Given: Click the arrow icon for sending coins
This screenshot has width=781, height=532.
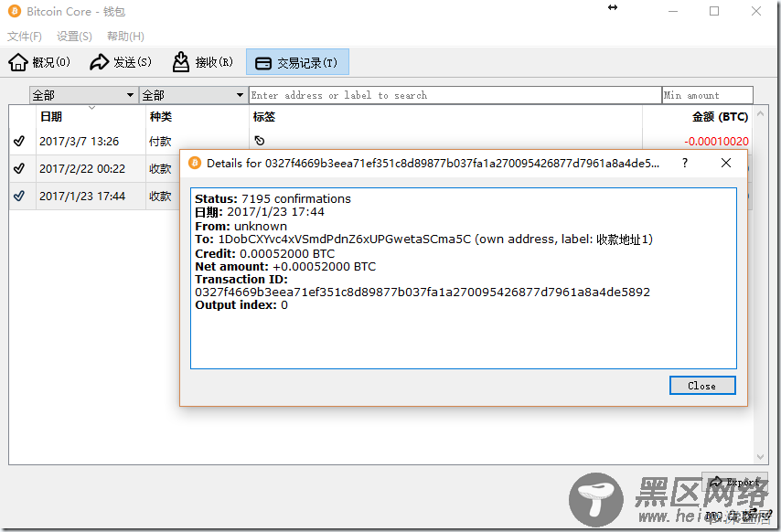Looking at the screenshot, I should 99,62.
